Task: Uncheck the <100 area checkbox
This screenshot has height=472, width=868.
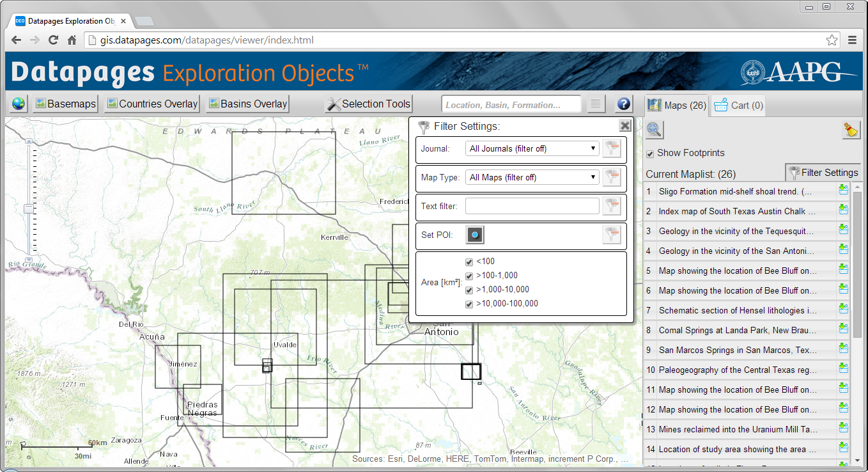Action: coord(469,262)
